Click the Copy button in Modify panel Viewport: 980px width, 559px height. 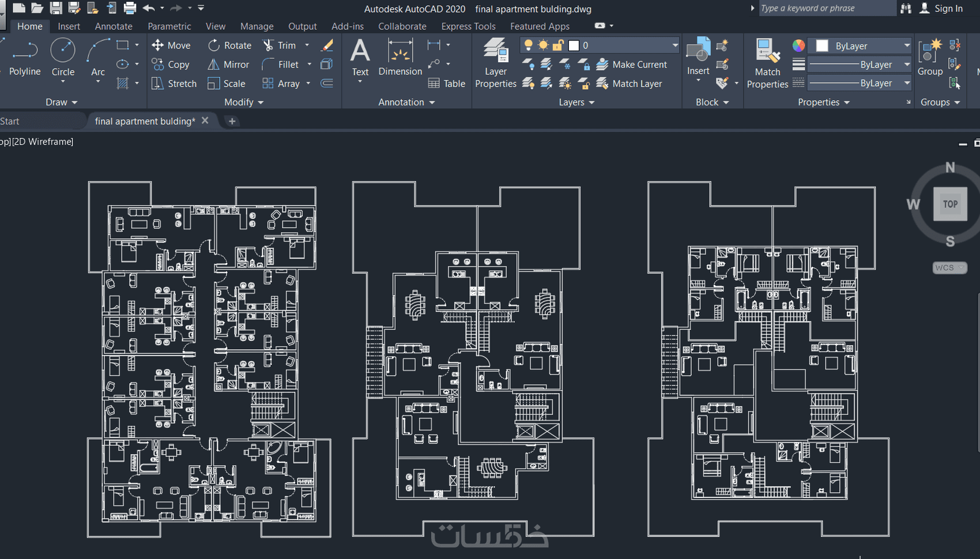tap(171, 65)
